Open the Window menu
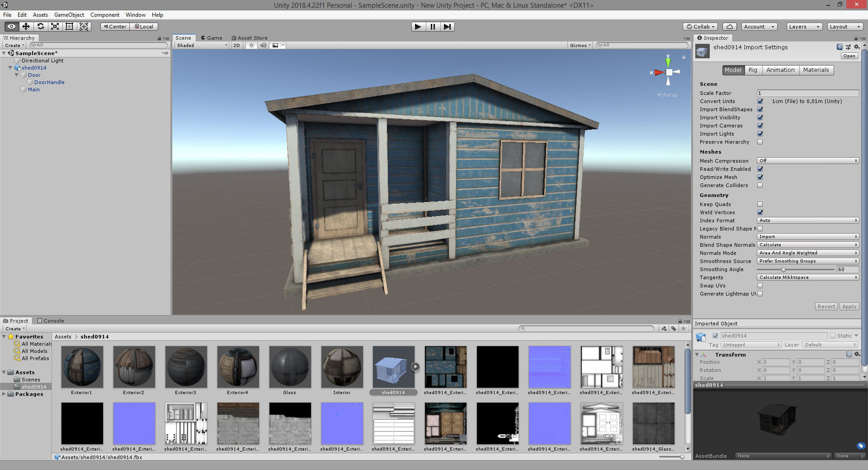This screenshot has height=470, width=868. [x=136, y=15]
